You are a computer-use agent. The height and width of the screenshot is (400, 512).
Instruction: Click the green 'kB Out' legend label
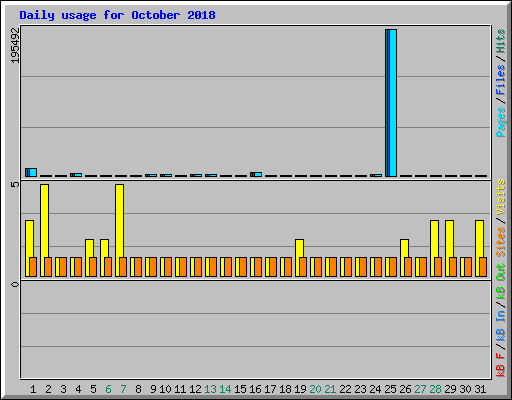(x=501, y=282)
